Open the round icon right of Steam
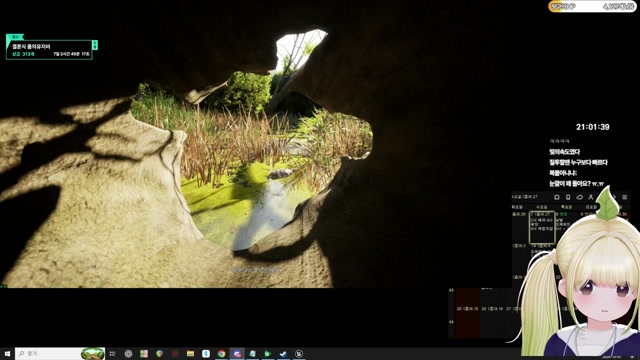Image resolution: width=640 pixels, height=360 pixels. click(x=299, y=353)
